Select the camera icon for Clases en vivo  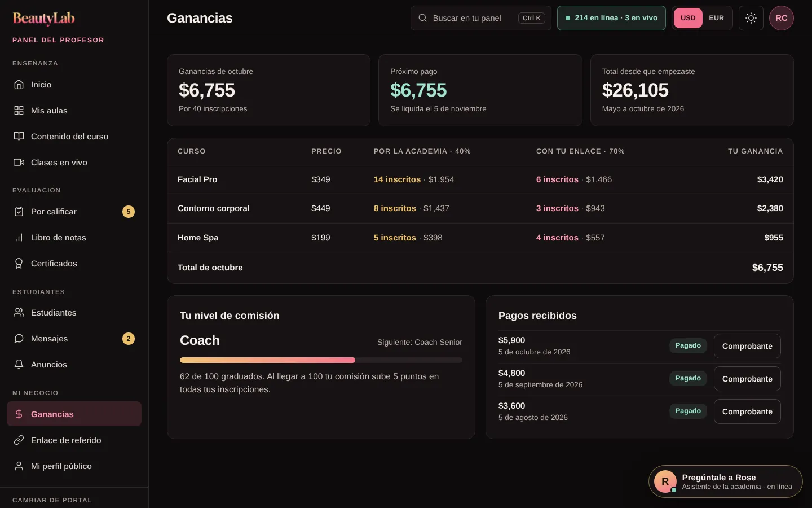click(x=19, y=163)
